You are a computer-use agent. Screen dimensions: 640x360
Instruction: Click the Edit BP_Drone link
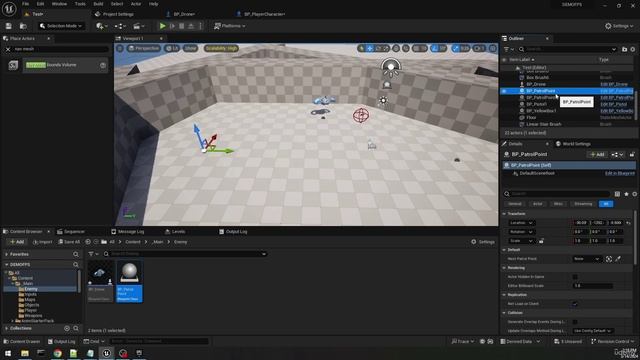pyautogui.click(x=614, y=84)
